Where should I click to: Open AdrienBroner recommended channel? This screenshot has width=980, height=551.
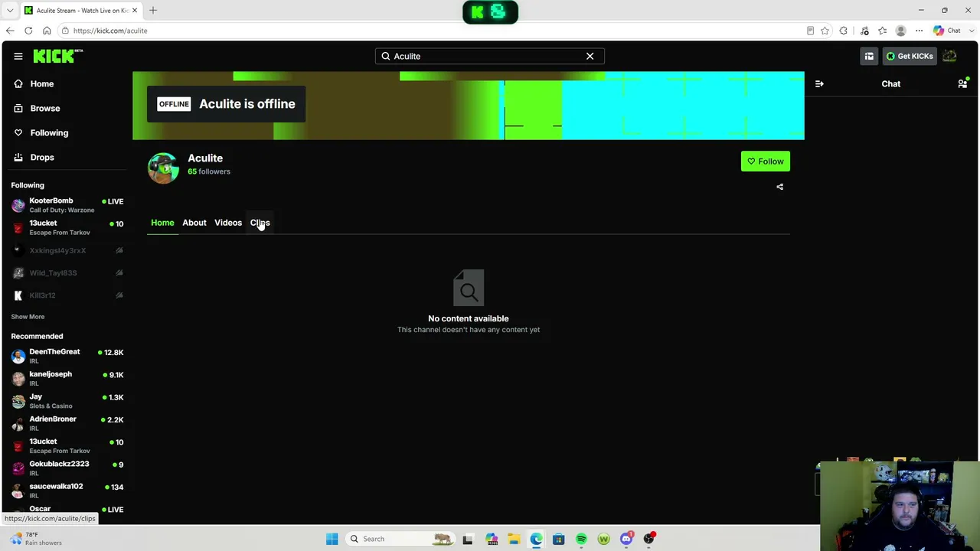click(67, 423)
